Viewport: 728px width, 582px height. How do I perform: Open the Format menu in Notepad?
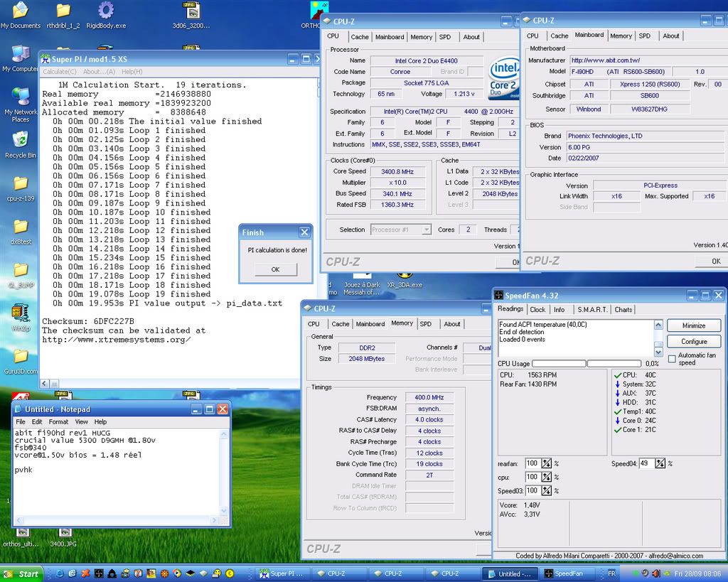coord(58,421)
